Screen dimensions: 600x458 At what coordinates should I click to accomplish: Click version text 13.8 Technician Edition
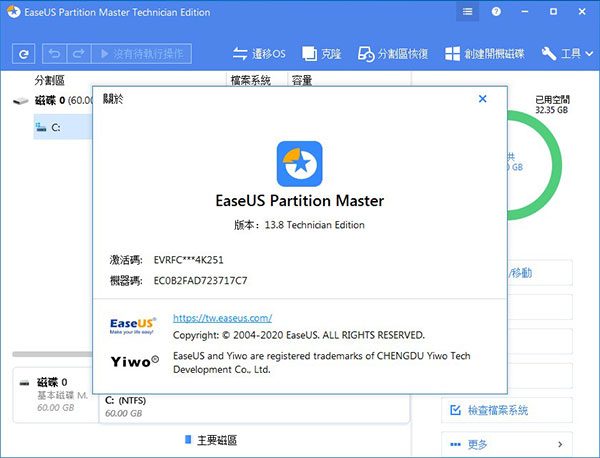pyautogui.click(x=314, y=225)
